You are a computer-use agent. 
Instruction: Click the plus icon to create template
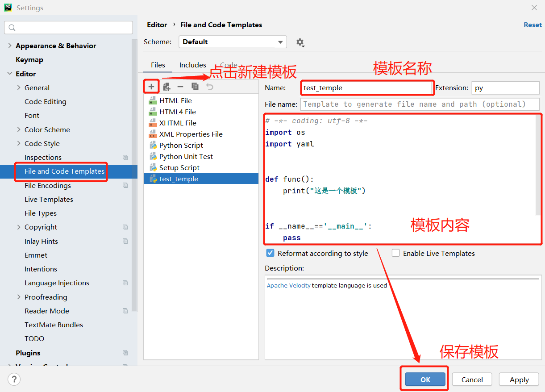tap(151, 87)
